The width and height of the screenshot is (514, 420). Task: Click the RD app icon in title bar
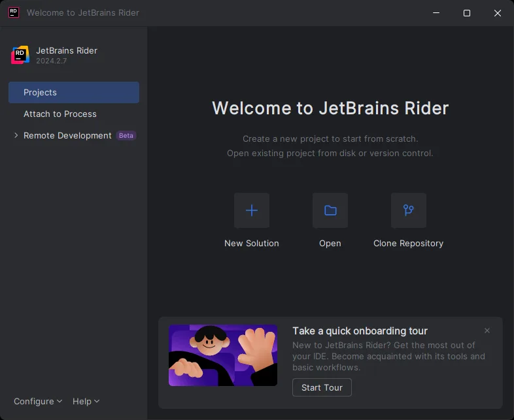pyautogui.click(x=13, y=12)
